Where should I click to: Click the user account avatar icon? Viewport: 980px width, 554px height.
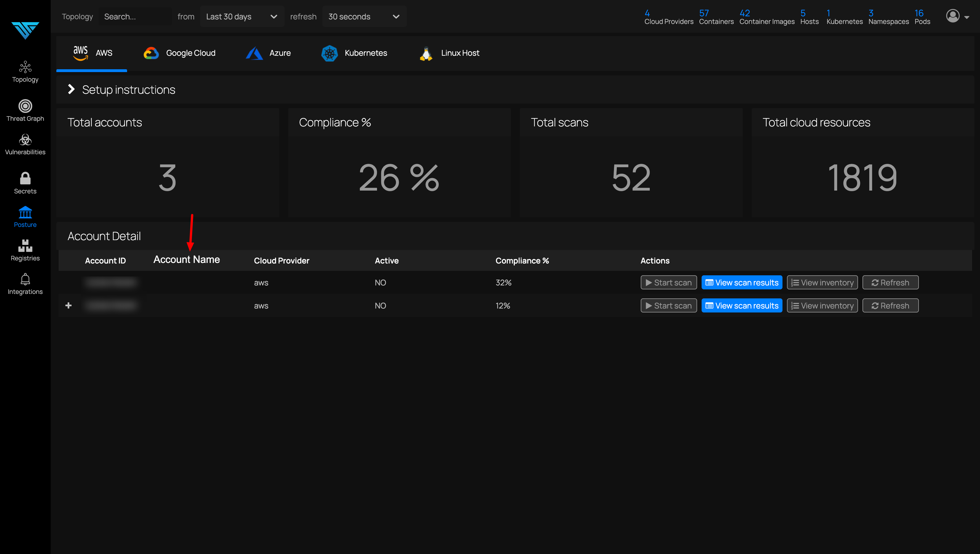coord(953,16)
